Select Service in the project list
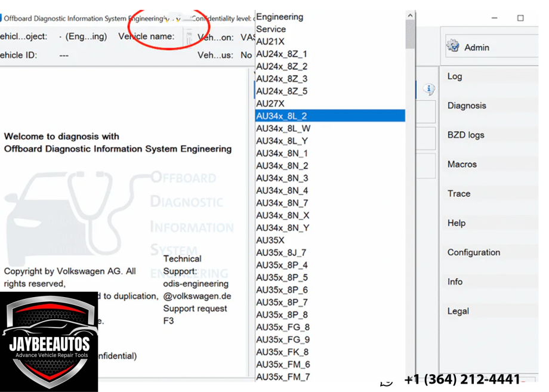 330,29
